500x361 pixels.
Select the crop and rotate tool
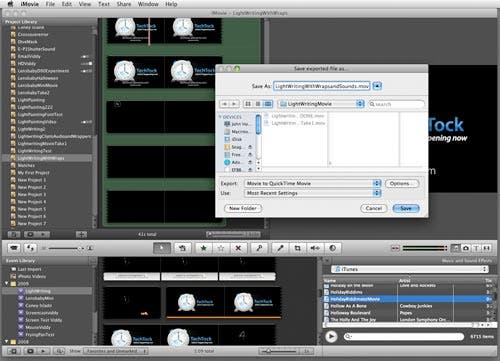point(298,248)
